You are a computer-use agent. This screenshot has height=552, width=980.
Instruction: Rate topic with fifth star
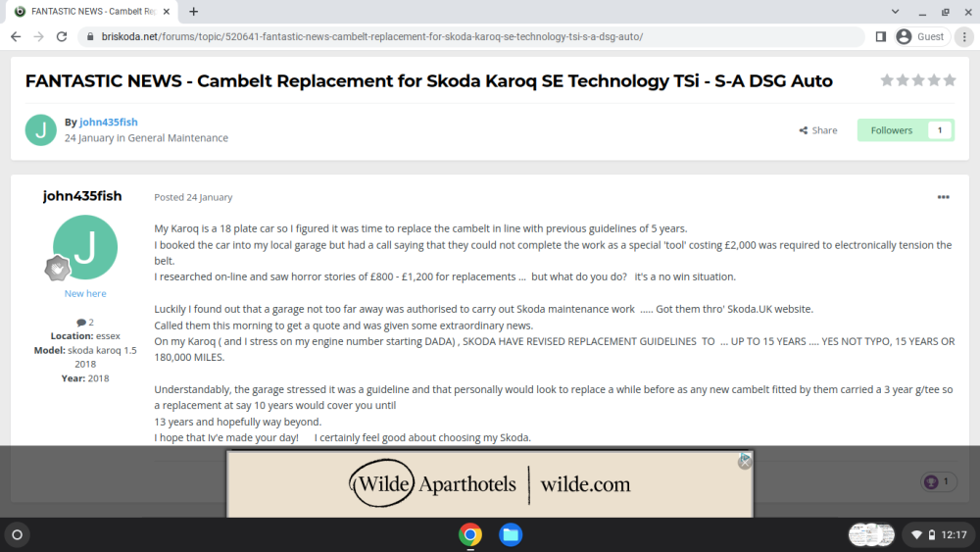pyautogui.click(x=950, y=80)
